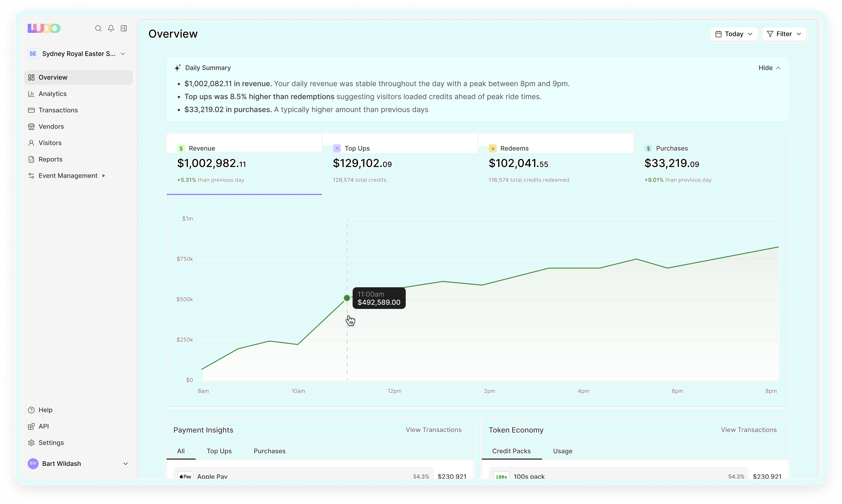Open the Filter dropdown
842x504 pixels.
[x=784, y=34]
